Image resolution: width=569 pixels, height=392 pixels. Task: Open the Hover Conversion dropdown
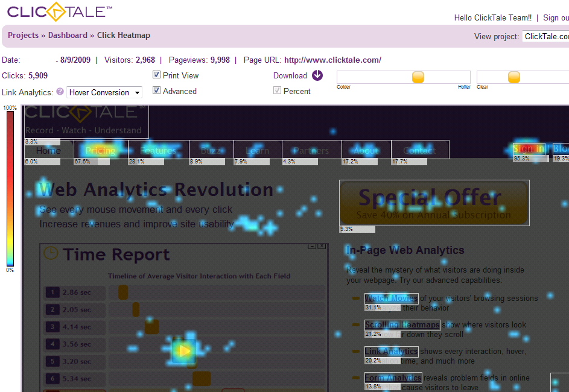pos(104,92)
